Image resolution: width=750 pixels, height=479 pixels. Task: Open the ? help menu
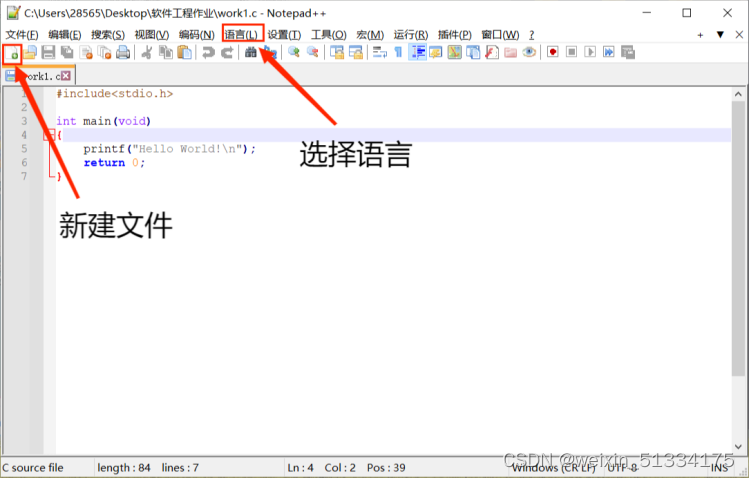531,34
